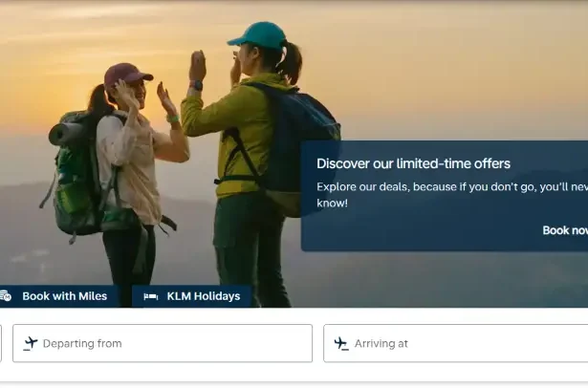Switch to the KLM Holidays tab
The image size is (588, 388).
pos(201,296)
